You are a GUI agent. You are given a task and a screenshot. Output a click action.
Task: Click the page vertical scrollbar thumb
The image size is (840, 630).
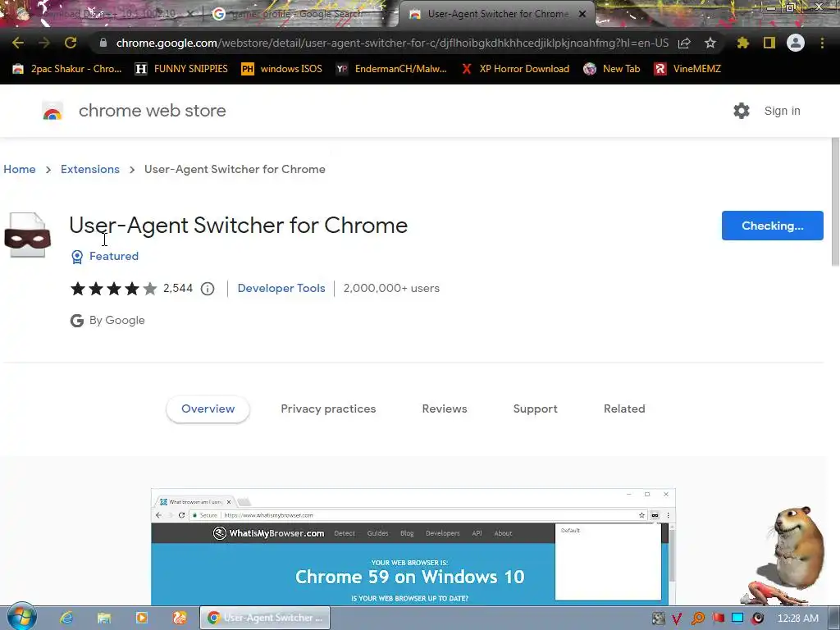835,202
